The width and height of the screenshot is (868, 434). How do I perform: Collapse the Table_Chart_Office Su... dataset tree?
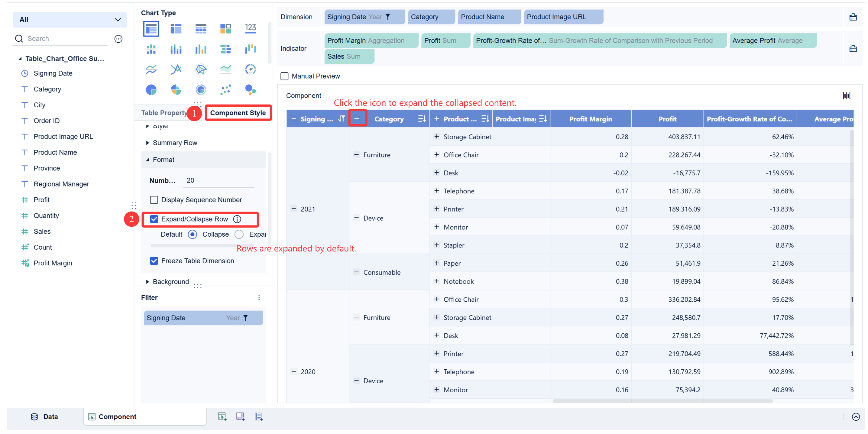20,59
